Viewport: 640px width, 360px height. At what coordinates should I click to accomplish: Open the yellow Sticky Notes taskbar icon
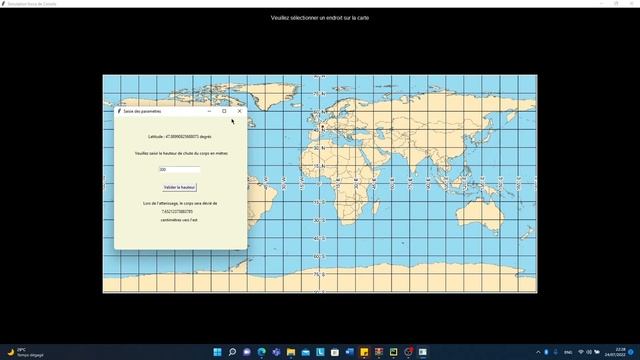[364, 352]
